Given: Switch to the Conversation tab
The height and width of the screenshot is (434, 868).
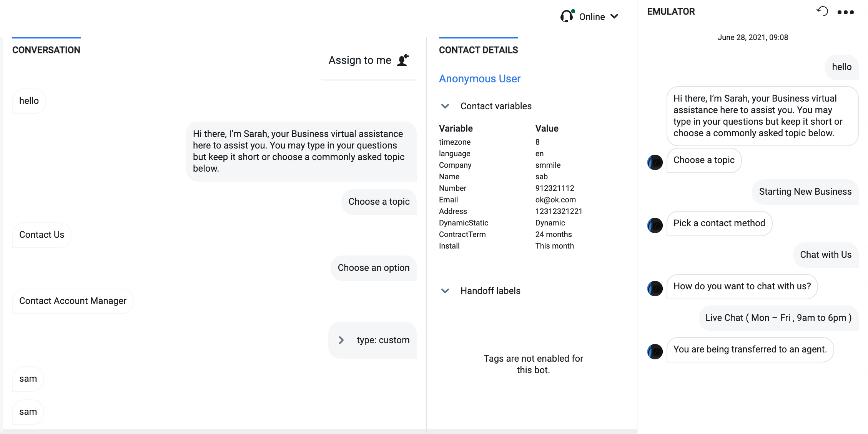Looking at the screenshot, I should [x=46, y=50].
